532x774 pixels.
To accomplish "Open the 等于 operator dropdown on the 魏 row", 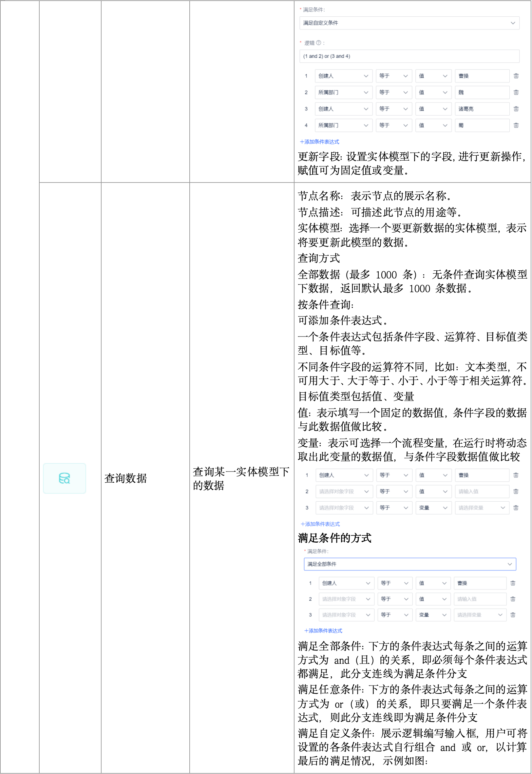I will click(x=394, y=92).
